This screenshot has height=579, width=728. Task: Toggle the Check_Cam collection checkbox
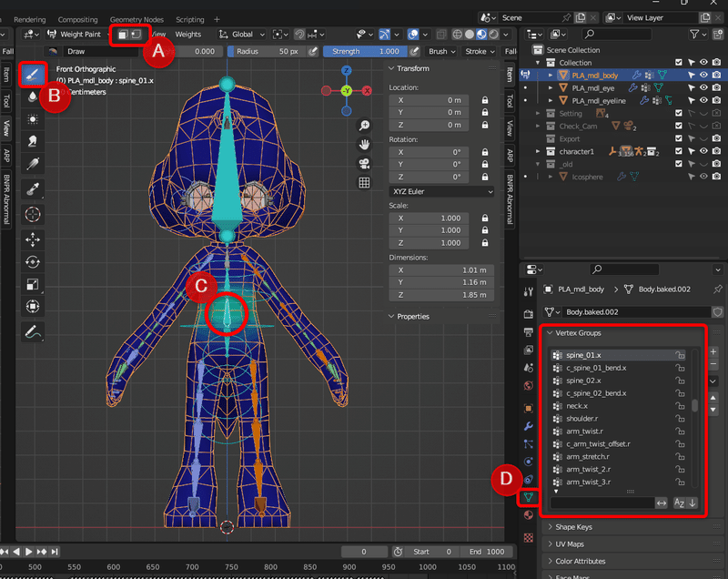(x=679, y=126)
